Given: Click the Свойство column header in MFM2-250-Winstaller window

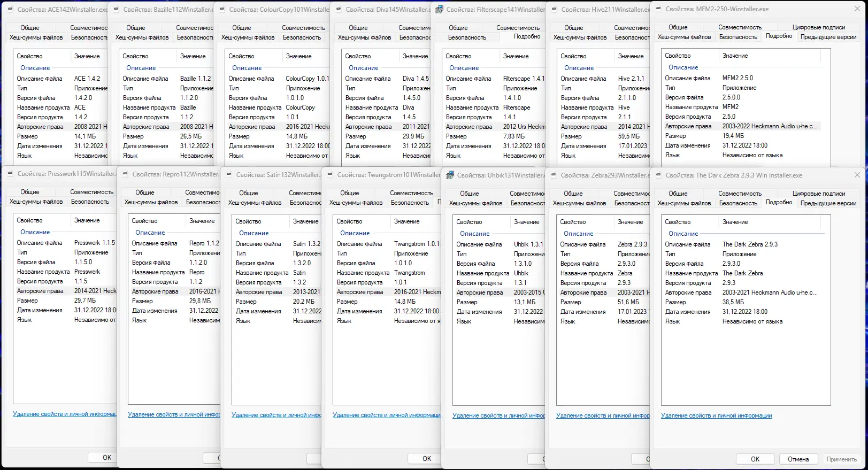Looking at the screenshot, I should click(x=690, y=56).
